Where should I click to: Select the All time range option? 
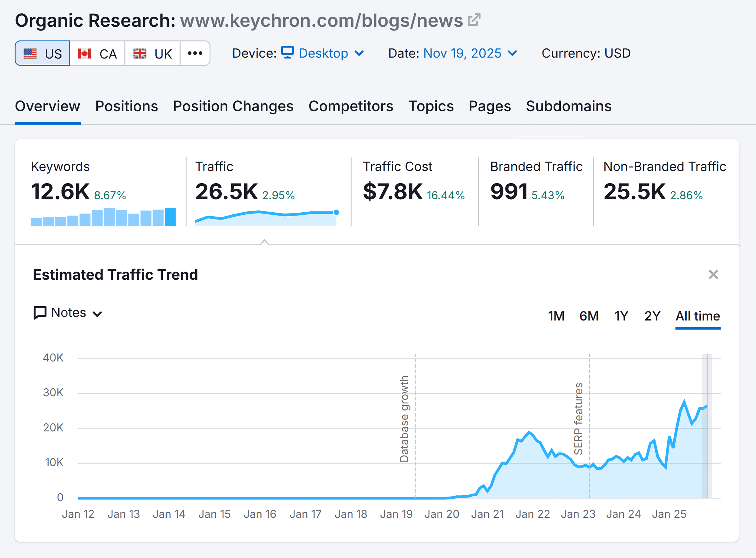click(698, 316)
